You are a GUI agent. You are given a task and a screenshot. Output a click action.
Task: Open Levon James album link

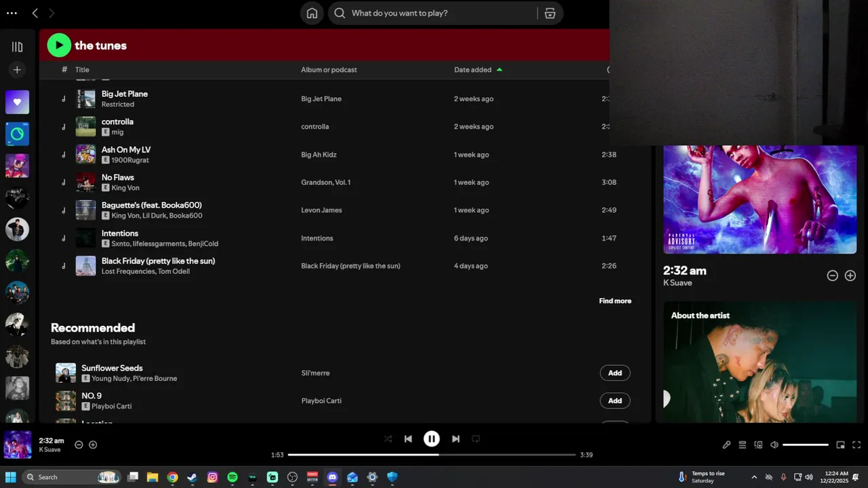[321, 210]
